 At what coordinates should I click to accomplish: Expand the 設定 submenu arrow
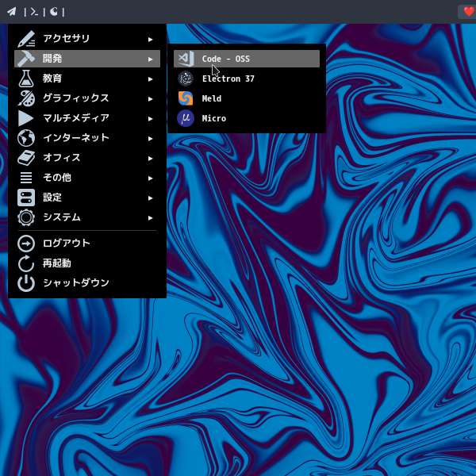coord(150,198)
